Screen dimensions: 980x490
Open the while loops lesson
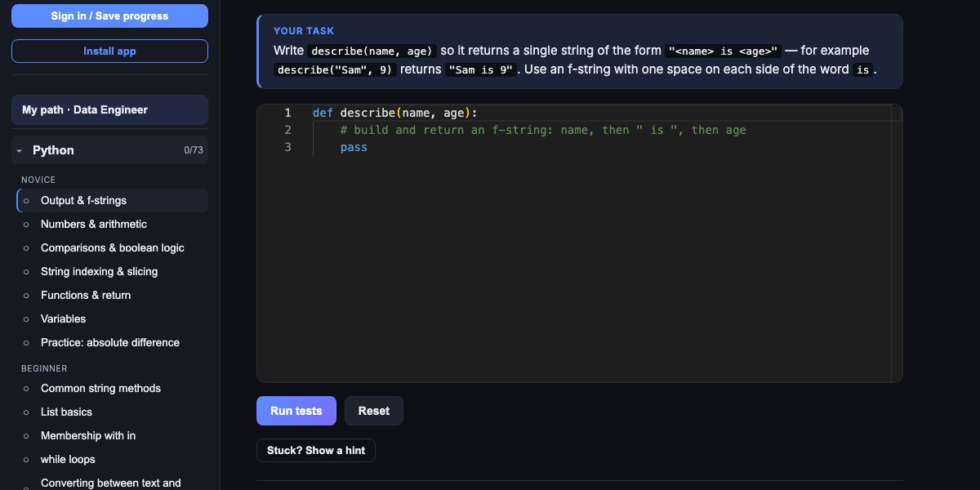(113, 459)
